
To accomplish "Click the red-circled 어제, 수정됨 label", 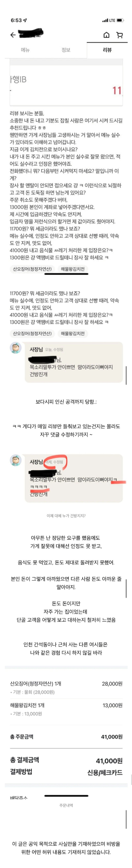I will [54, 462].
